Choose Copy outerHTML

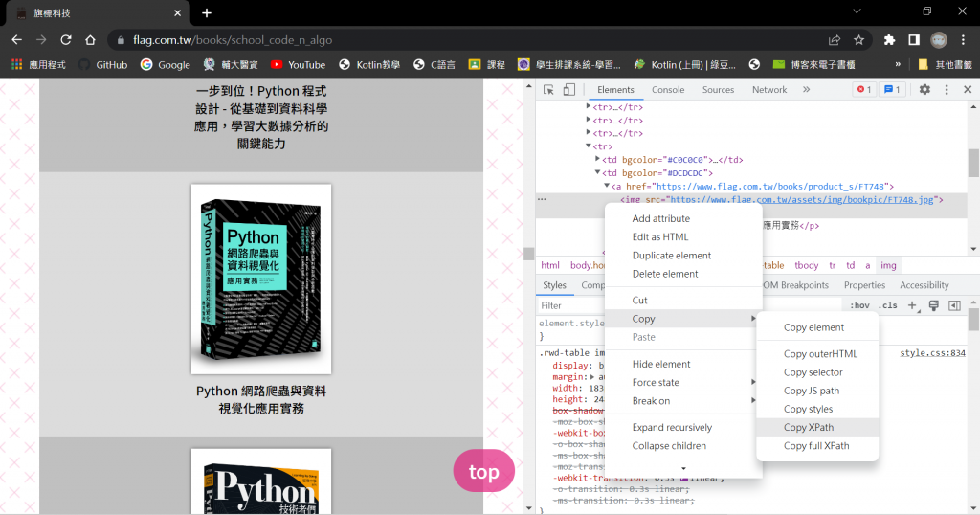[x=817, y=354]
